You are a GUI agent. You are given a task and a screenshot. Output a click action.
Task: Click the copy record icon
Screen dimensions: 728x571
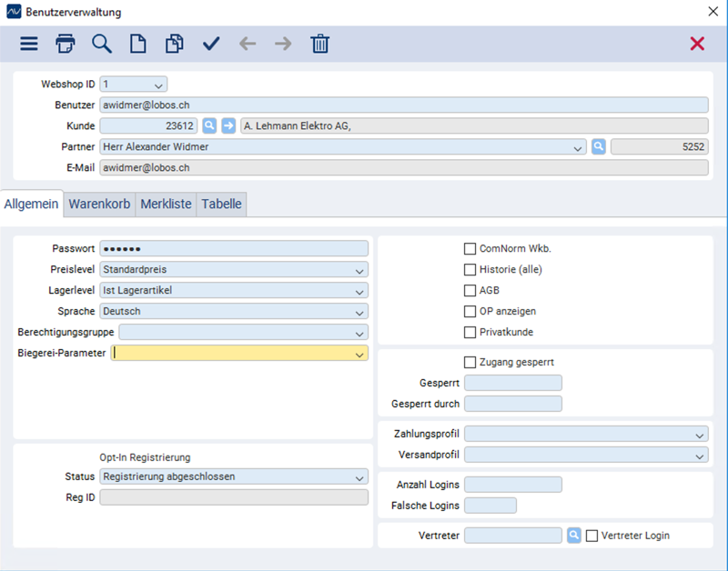click(x=175, y=44)
